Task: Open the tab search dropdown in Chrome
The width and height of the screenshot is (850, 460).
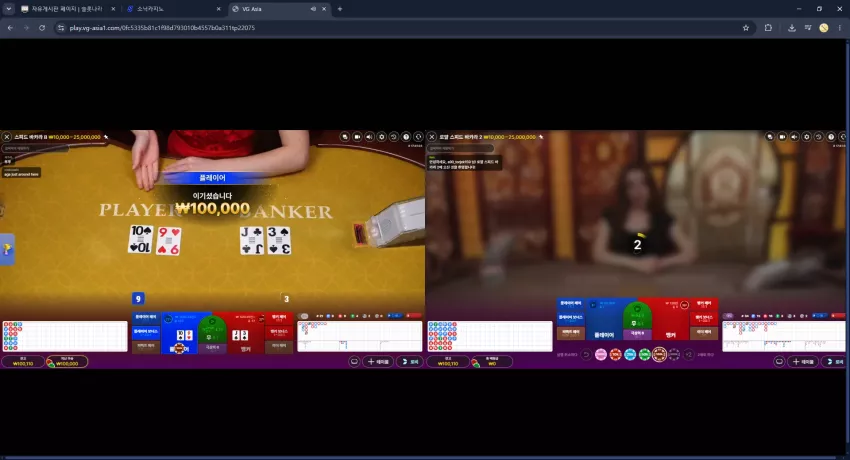Action: (9, 9)
